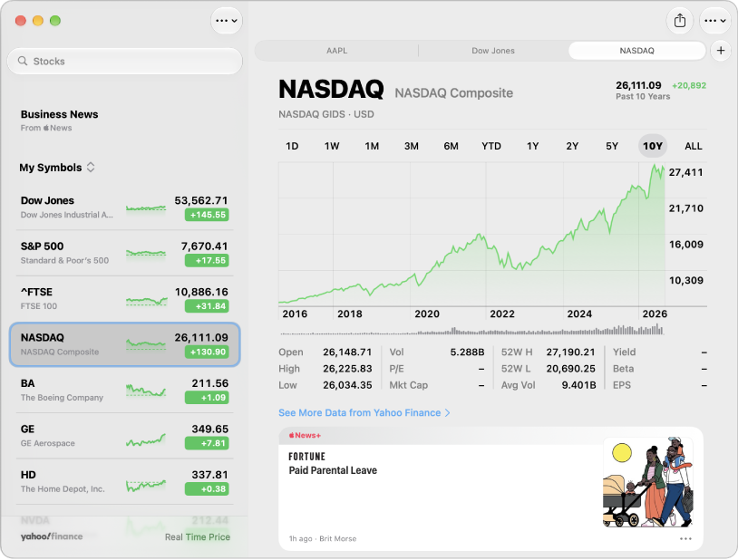The height and width of the screenshot is (560, 738).
Task: Click HD sparkline chart
Action: pyautogui.click(x=146, y=485)
